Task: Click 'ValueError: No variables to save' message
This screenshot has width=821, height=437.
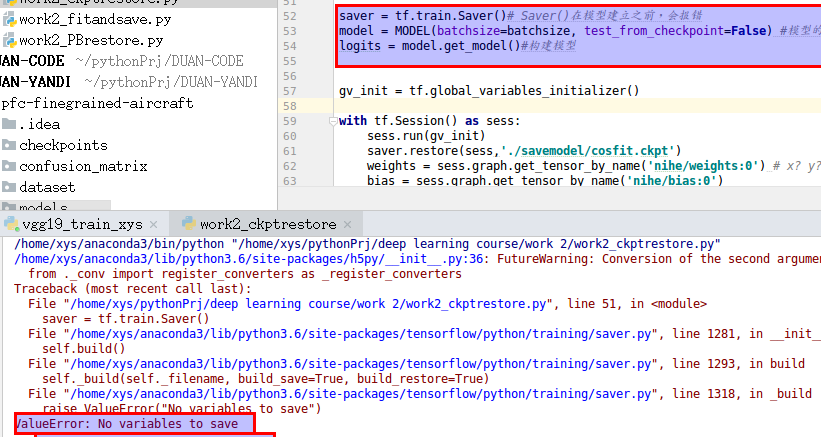Action: [x=127, y=424]
